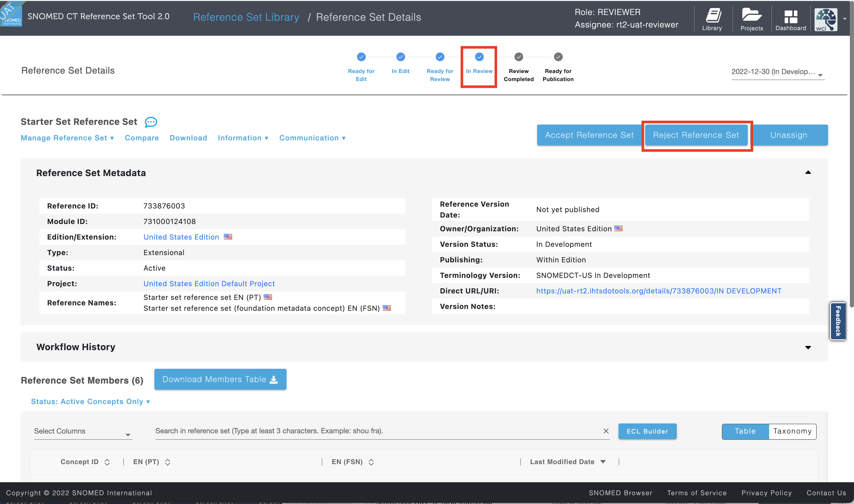Viewport: 854px width, 504px height.
Task: Open the Select Columns dropdown
Action: click(83, 431)
